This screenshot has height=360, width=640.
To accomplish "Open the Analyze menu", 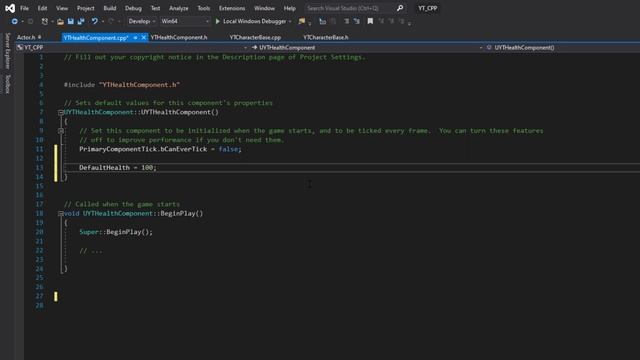I will pos(179,8).
